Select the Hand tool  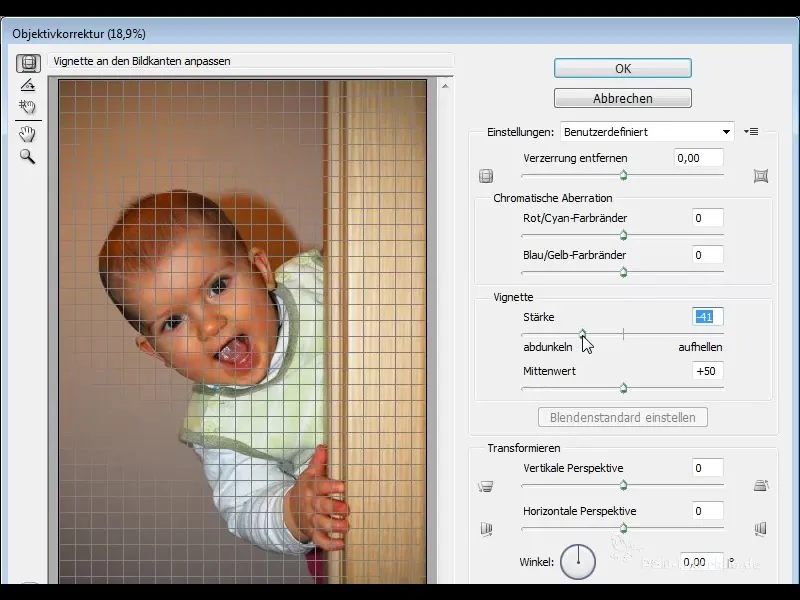click(27, 134)
